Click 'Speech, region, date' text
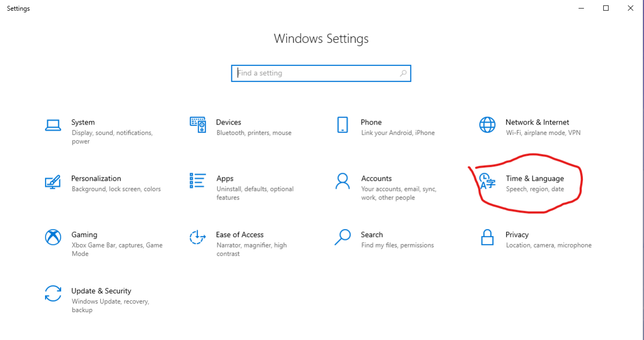This screenshot has width=644, height=340. pos(535,189)
